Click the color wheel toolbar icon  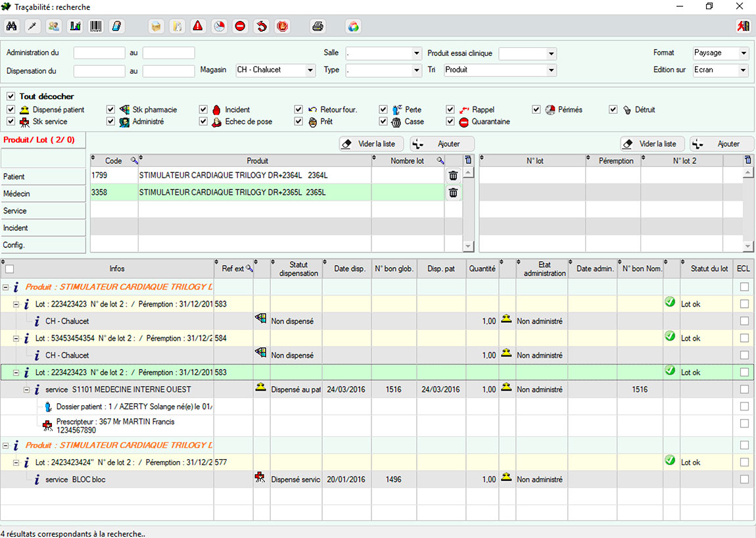(x=353, y=26)
